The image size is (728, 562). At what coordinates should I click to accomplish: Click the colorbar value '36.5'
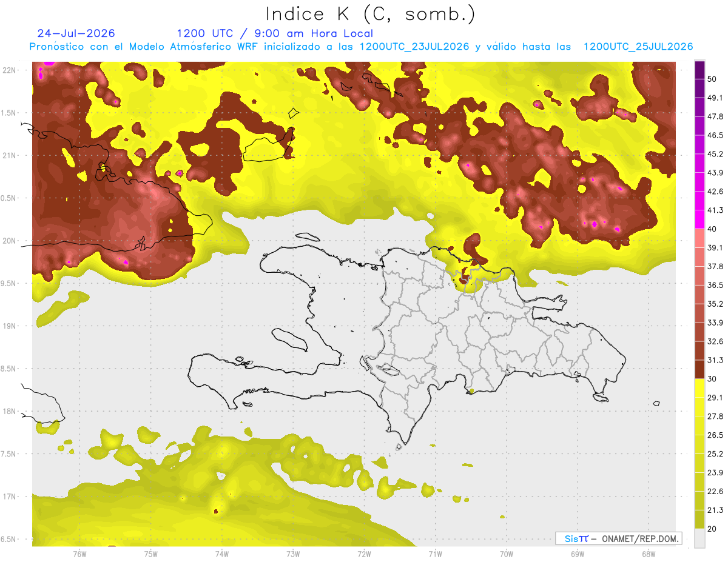(x=715, y=285)
